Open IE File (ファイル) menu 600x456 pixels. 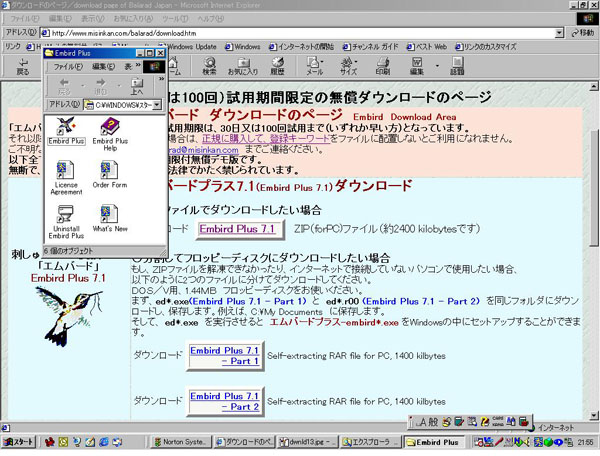tap(24, 18)
